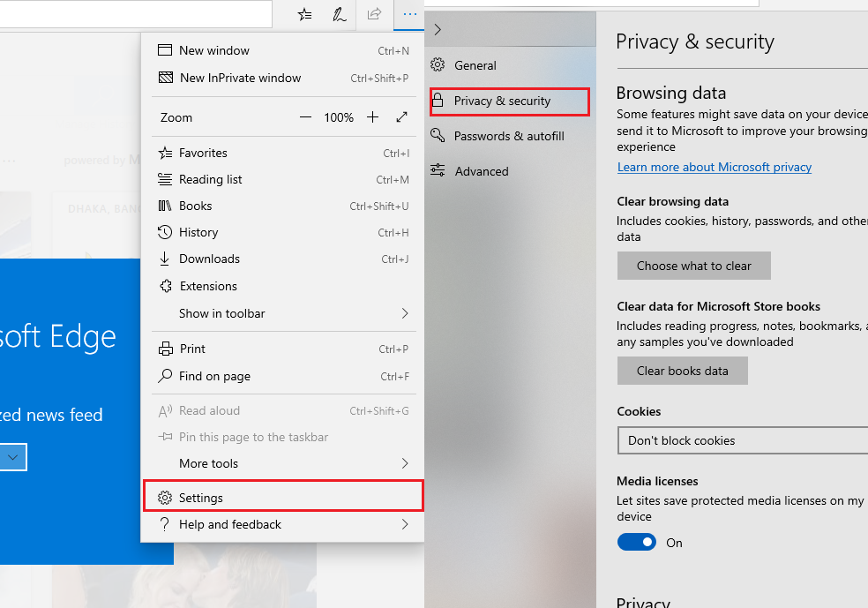Click the browser address bar field
This screenshot has width=868, height=608.
coord(136,13)
